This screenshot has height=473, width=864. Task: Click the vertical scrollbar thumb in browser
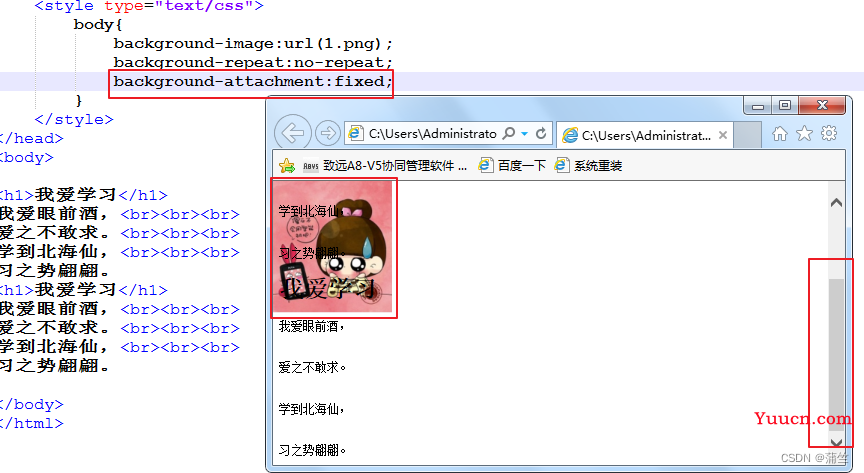click(x=836, y=356)
